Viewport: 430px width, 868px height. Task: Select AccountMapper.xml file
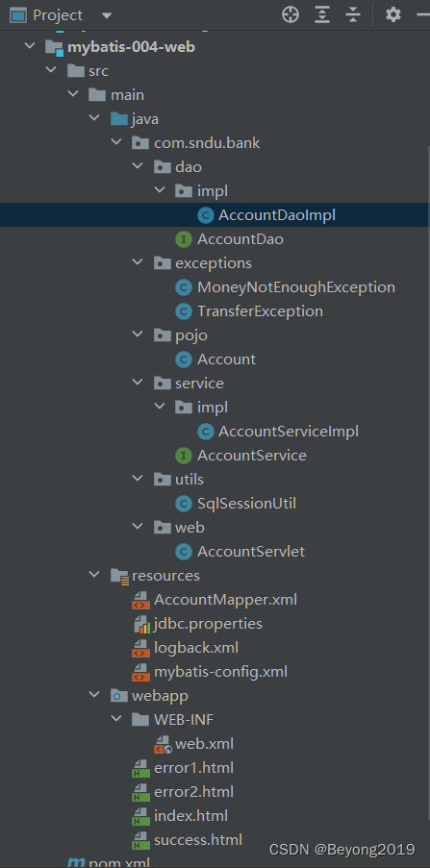(x=225, y=600)
